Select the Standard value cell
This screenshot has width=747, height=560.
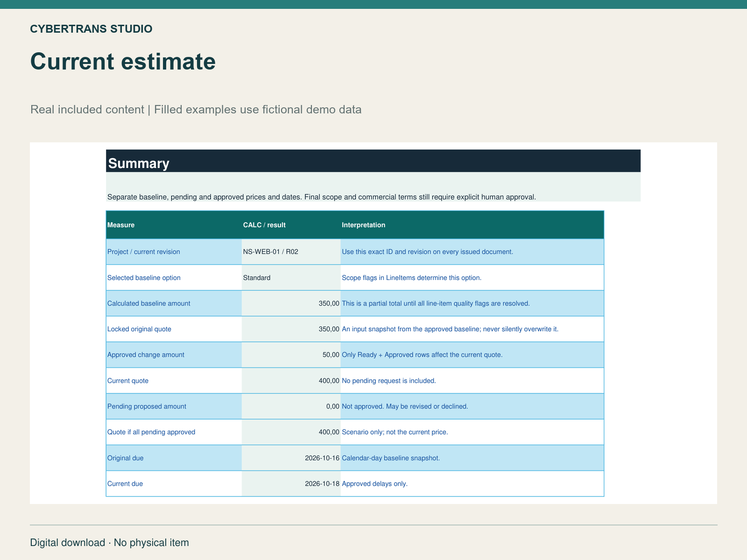(x=291, y=278)
